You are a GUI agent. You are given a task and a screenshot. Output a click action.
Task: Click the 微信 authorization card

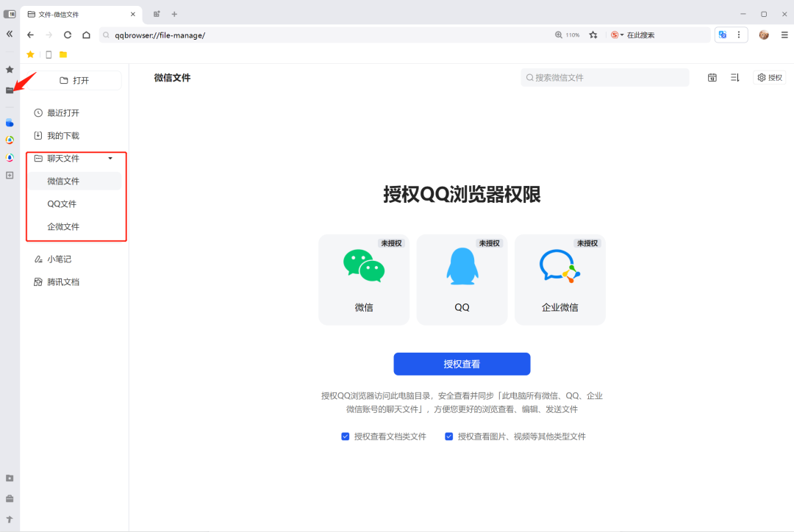click(364, 280)
